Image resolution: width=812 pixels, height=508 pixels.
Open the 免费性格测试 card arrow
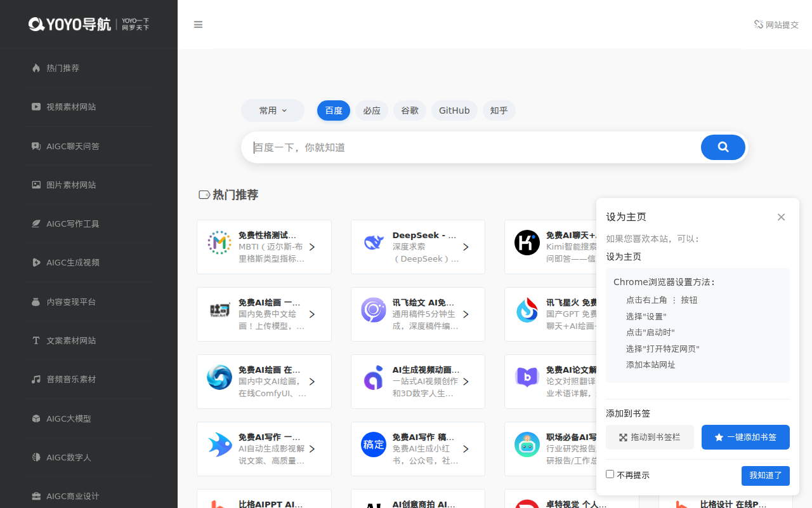pos(312,247)
